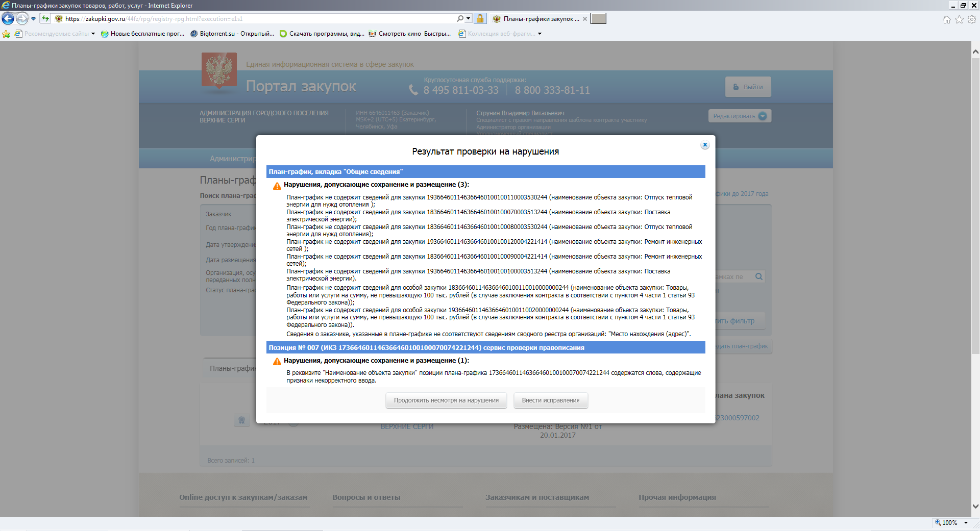Open the 'Bigtorrent.su' favorites bar link
The image size is (980, 531).
click(x=232, y=34)
